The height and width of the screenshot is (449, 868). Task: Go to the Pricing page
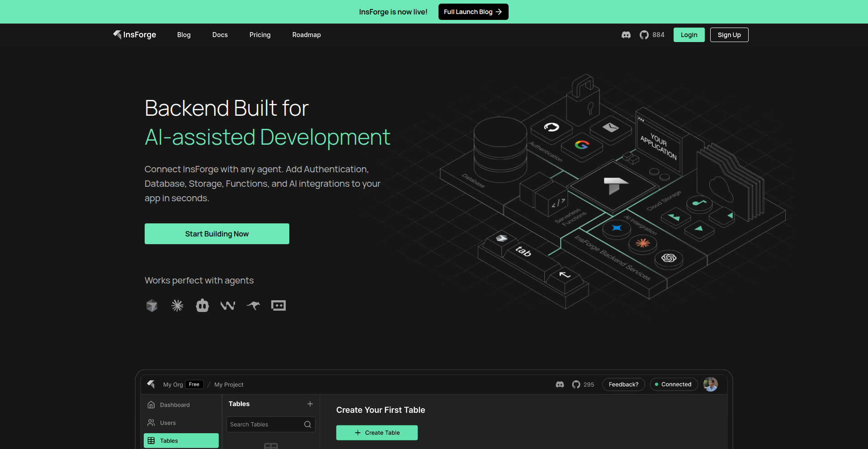click(x=260, y=35)
